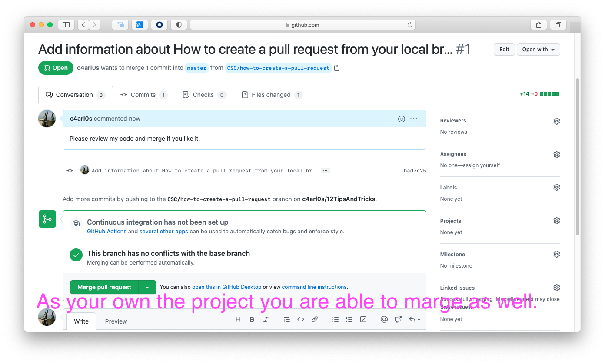The width and height of the screenshot is (605, 364).
Task: Select the Write tab in comment box
Action: click(81, 321)
